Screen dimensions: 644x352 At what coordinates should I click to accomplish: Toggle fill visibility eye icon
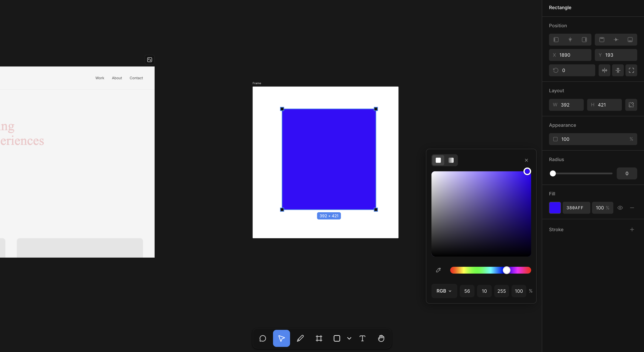tap(620, 208)
